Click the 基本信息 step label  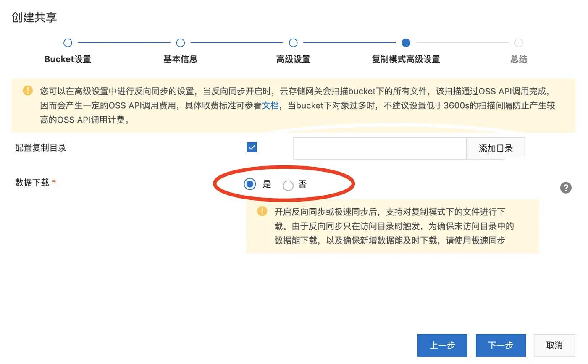181,59
